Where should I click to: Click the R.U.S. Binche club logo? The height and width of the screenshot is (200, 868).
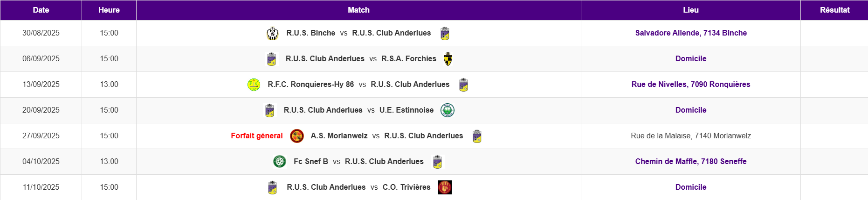coord(272,33)
